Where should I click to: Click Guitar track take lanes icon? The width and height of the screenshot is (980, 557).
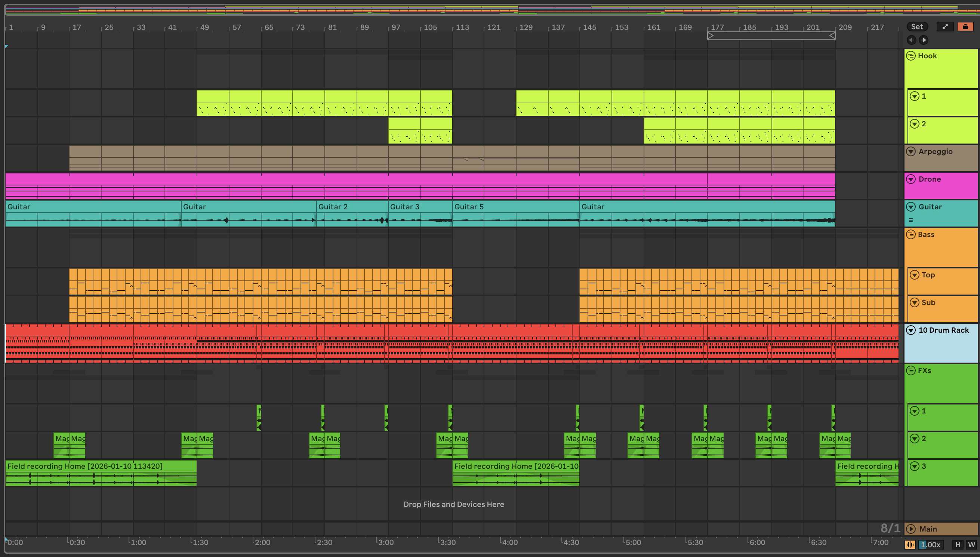click(911, 220)
